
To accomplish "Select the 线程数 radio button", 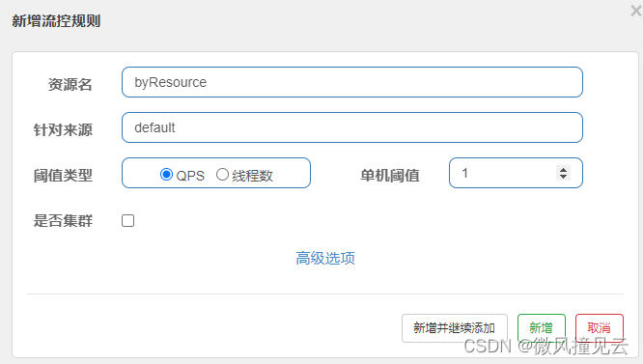I will 222,174.
